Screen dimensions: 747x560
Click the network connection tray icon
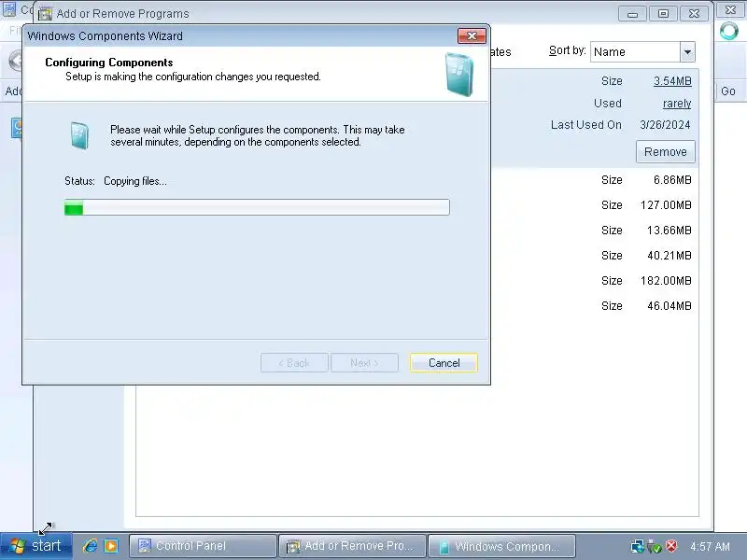(638, 546)
